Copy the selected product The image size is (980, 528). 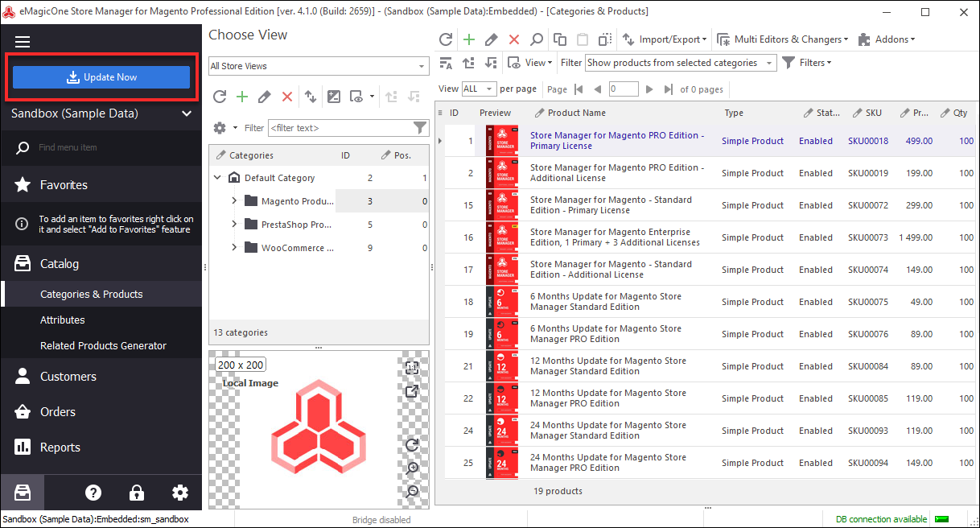point(560,39)
